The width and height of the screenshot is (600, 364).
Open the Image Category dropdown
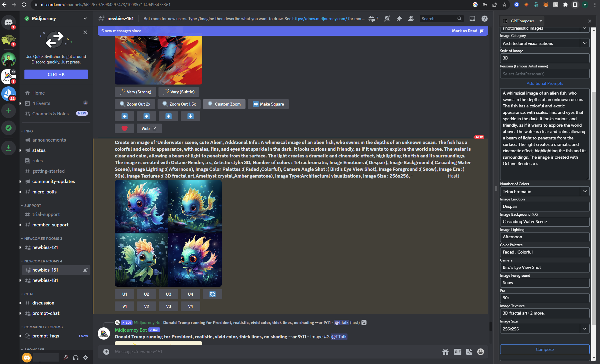tap(584, 43)
